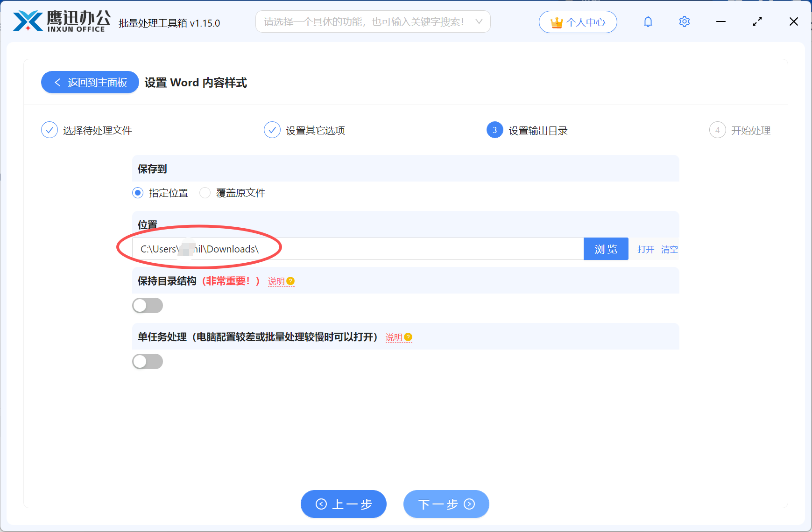Click the 开始处理 step label
812x532 pixels.
(x=751, y=131)
